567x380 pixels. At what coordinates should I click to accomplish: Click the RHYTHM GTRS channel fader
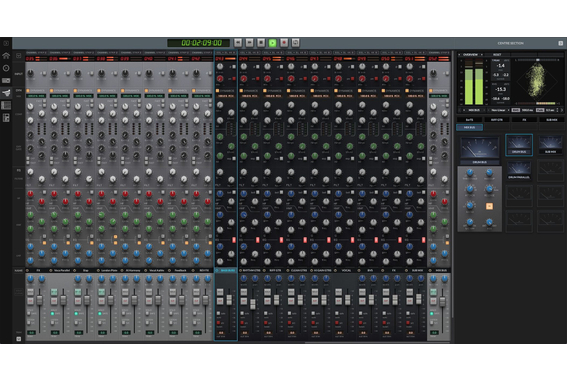tap(253, 304)
